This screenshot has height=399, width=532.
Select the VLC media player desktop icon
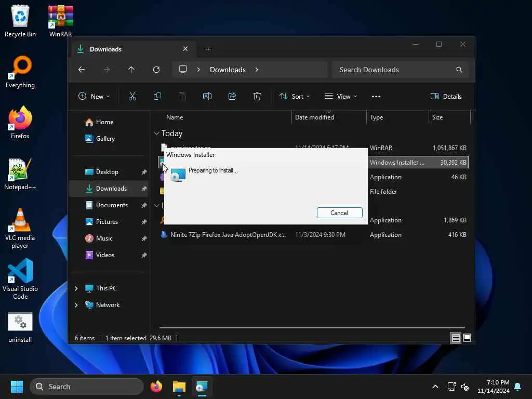20,229
